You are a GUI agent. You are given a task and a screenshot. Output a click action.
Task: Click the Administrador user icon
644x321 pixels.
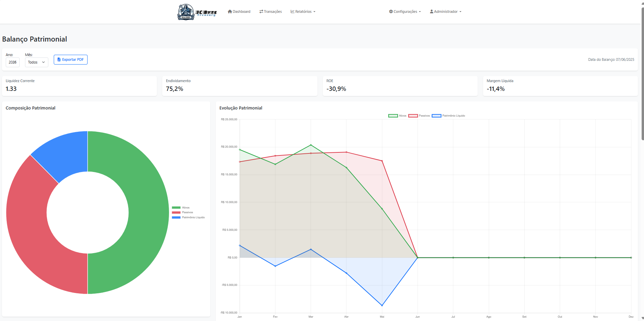(432, 11)
